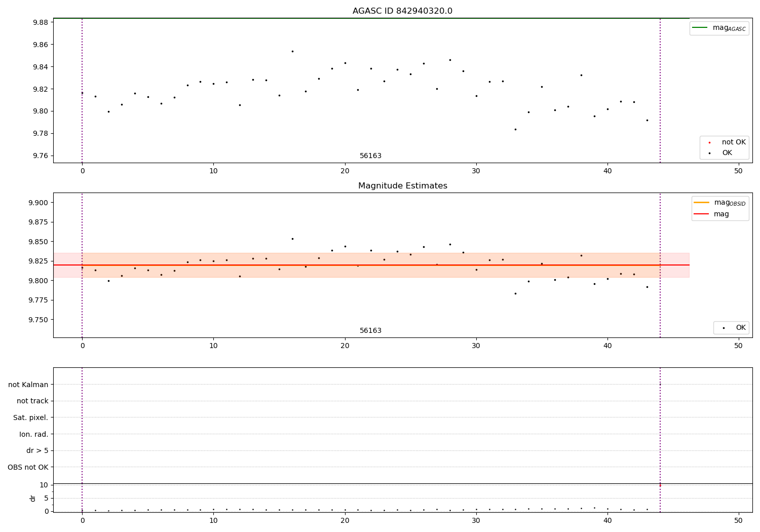Click the 'dr > 5' row label
Image resolution: width=760 pixels, height=532 pixels.
click(x=37, y=450)
